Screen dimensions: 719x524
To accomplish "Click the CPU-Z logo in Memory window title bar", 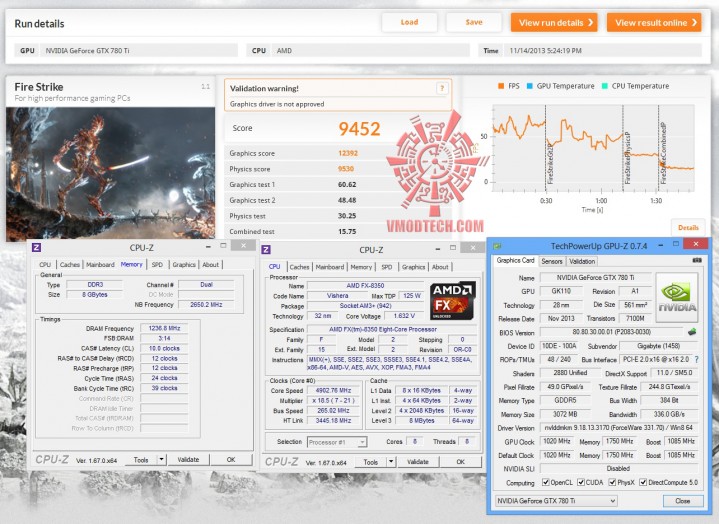I will coord(37,248).
